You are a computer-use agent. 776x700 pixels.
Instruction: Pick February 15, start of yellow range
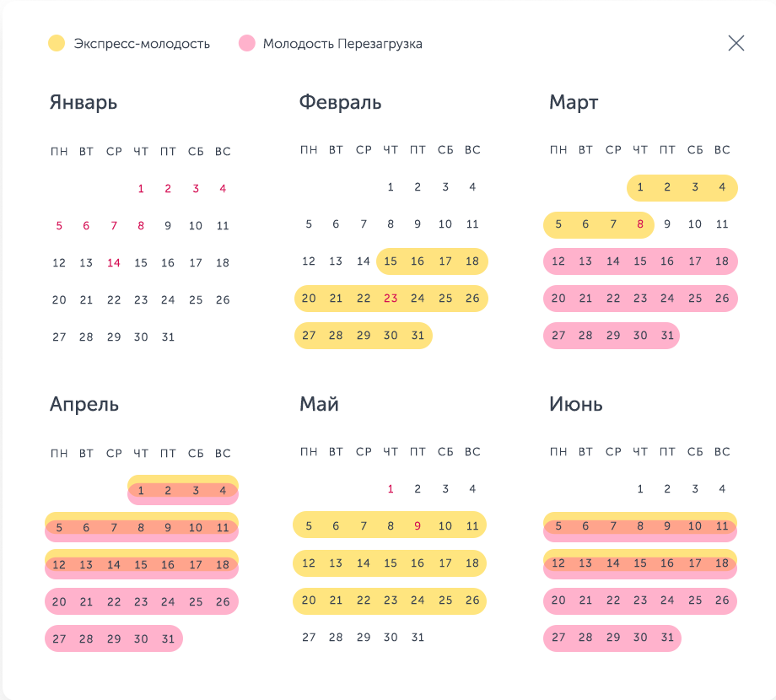(391, 261)
